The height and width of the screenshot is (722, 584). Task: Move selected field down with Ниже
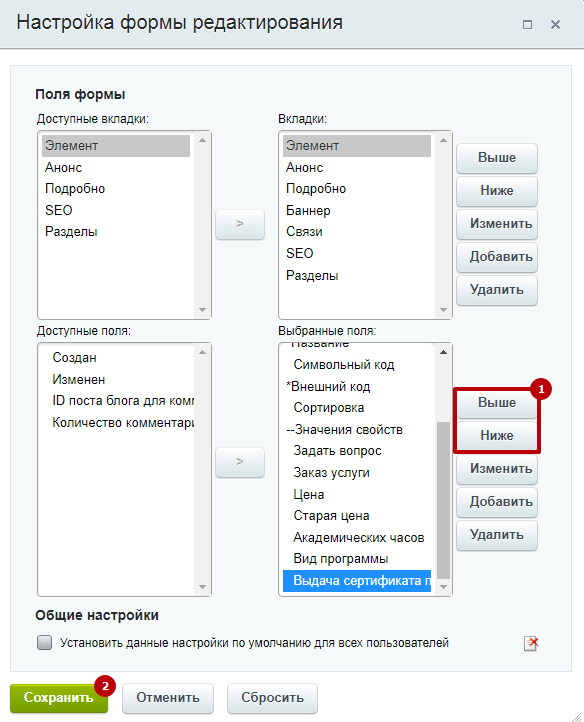[x=497, y=435]
